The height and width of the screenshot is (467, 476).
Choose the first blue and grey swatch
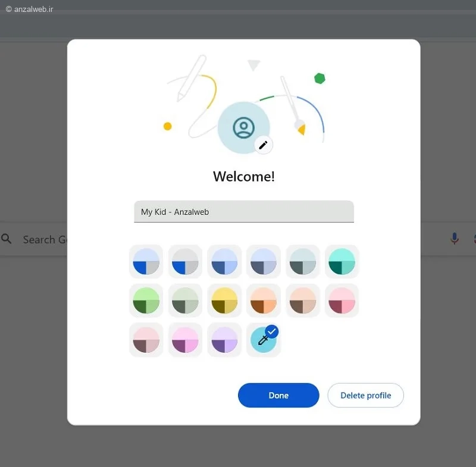click(x=146, y=261)
